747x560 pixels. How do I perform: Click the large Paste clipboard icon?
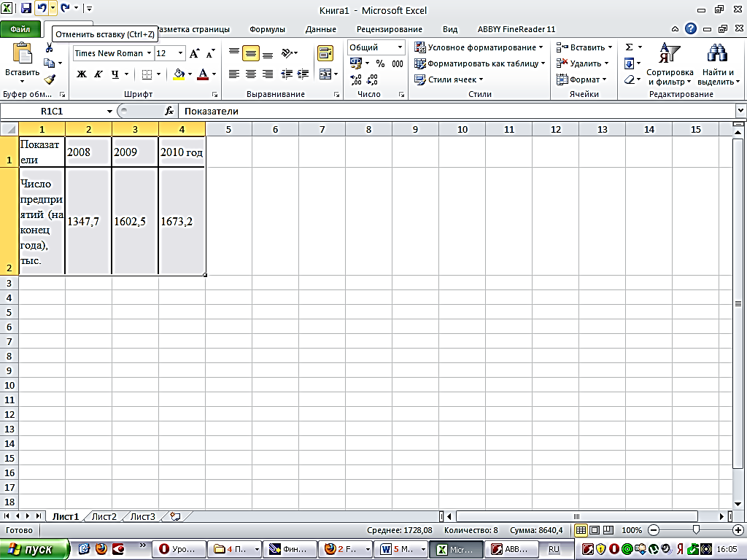[22, 52]
